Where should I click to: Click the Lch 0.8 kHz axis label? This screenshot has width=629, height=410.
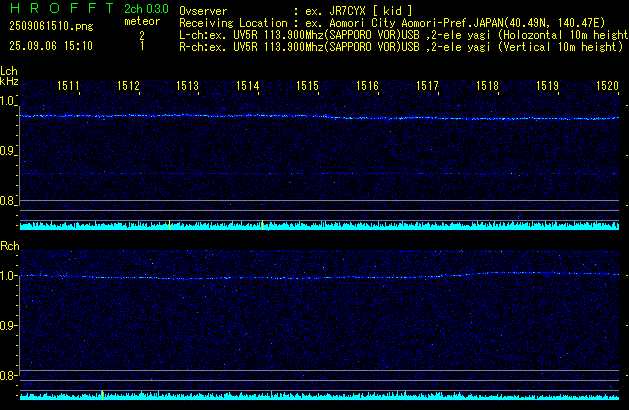(7, 201)
